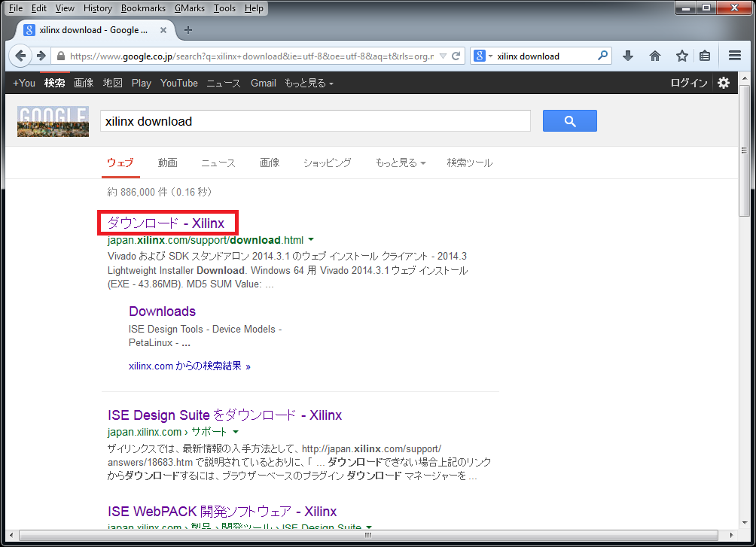Screen dimensions: 756x547
Task: Click the blue Google search button
Action: pyautogui.click(x=570, y=121)
